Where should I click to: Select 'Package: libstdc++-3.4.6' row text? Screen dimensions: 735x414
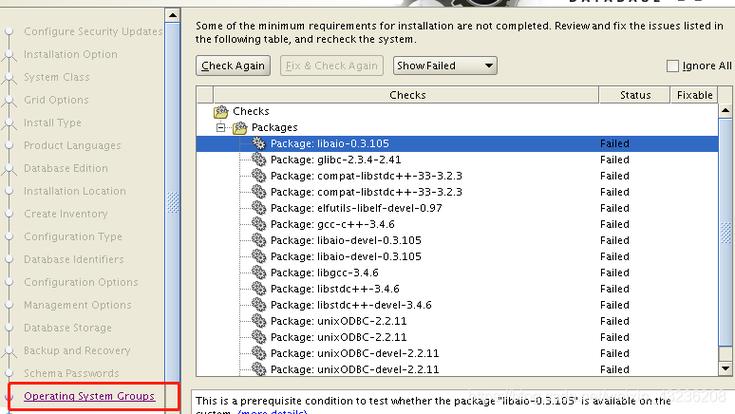point(335,289)
